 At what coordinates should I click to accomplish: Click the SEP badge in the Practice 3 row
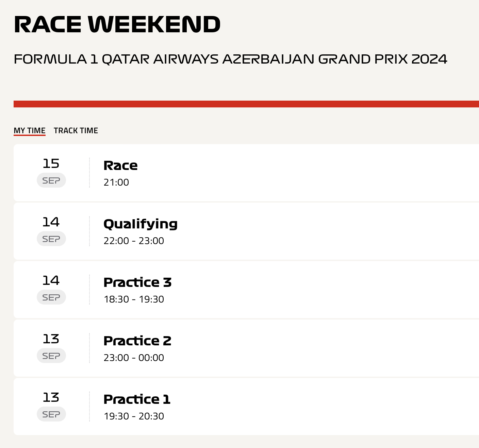tap(51, 297)
